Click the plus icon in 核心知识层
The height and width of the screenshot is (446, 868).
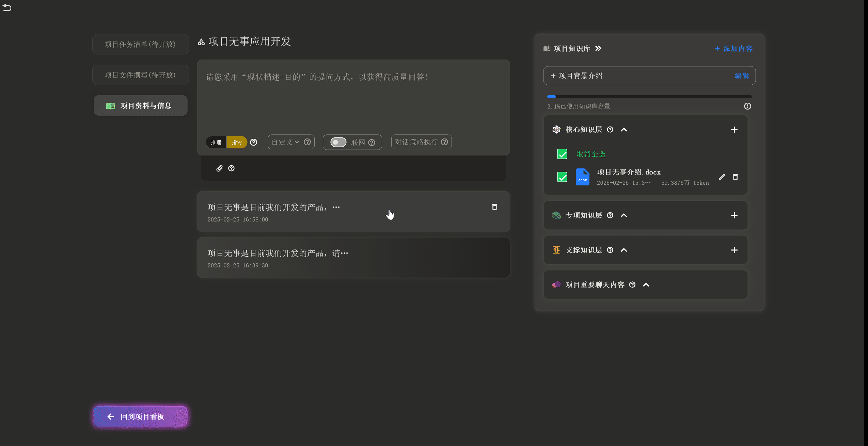pyautogui.click(x=734, y=130)
